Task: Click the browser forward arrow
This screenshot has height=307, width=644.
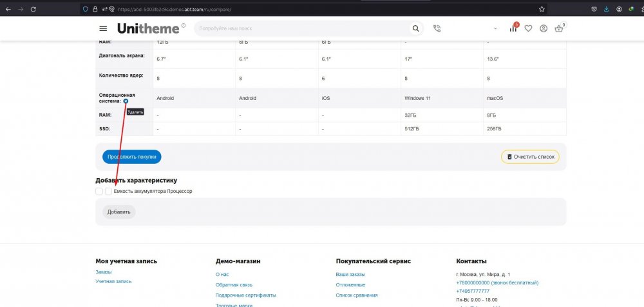Action: click(x=21, y=9)
